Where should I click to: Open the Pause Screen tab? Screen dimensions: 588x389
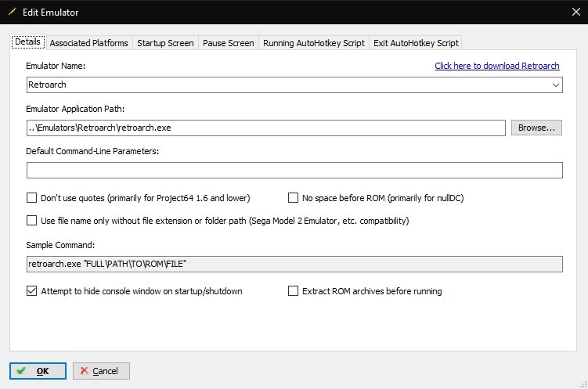tap(229, 43)
